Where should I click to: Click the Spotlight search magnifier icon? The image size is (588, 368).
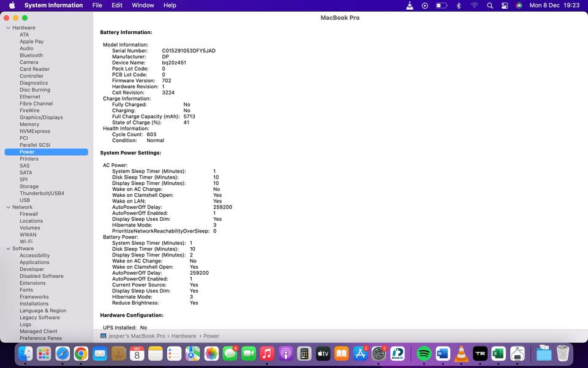(489, 6)
